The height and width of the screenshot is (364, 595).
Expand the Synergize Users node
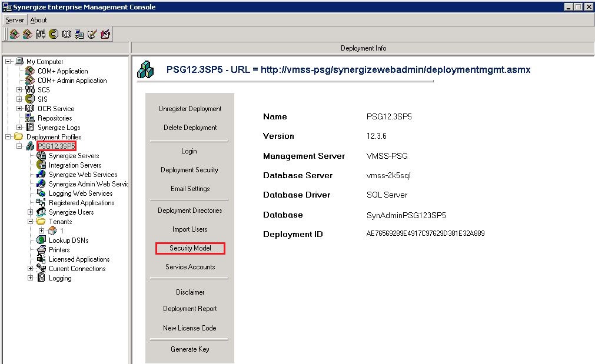click(31, 212)
